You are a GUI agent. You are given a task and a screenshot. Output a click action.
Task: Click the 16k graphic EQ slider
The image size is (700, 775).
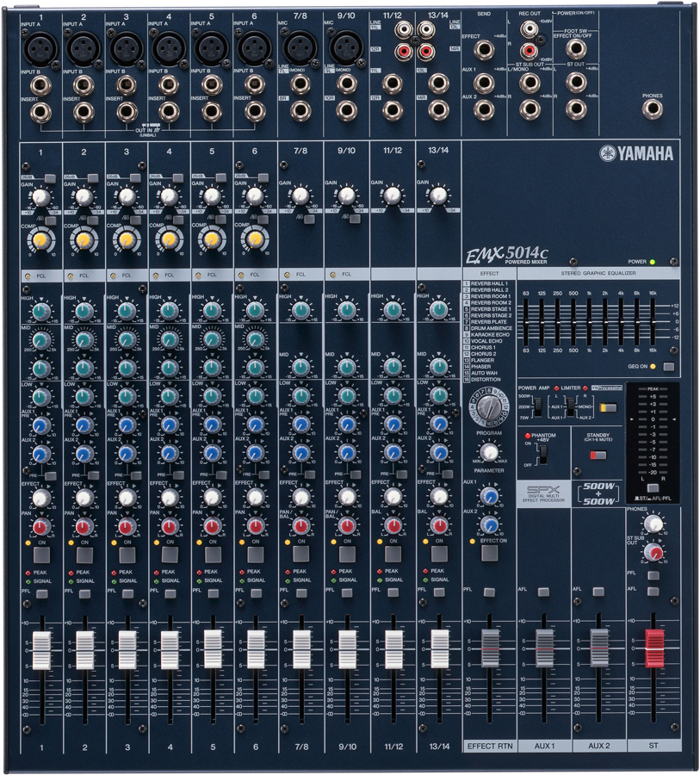coord(653,321)
